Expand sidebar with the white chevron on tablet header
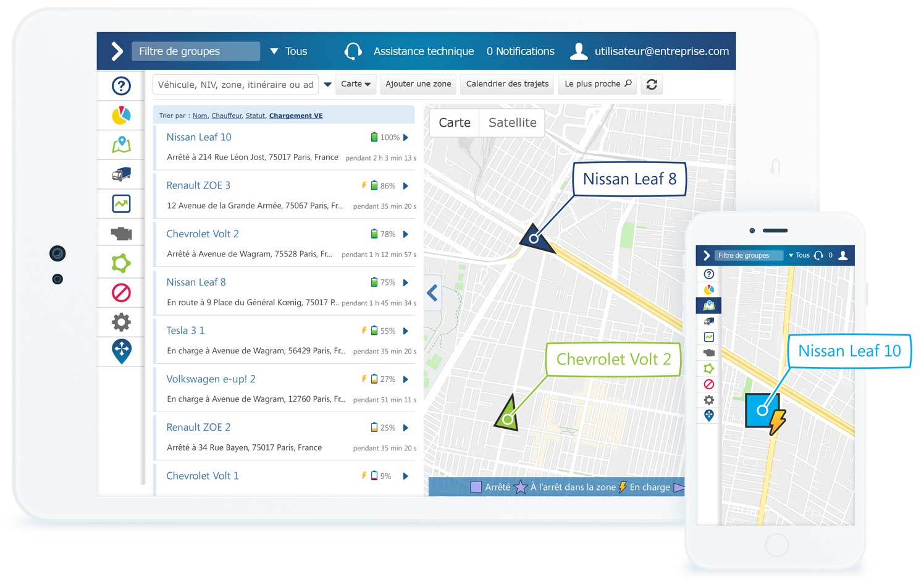 pos(117,51)
